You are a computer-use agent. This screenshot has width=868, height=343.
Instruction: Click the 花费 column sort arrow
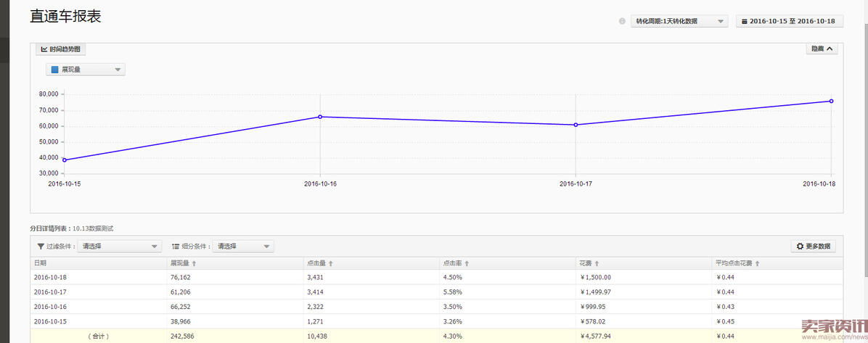click(x=597, y=263)
